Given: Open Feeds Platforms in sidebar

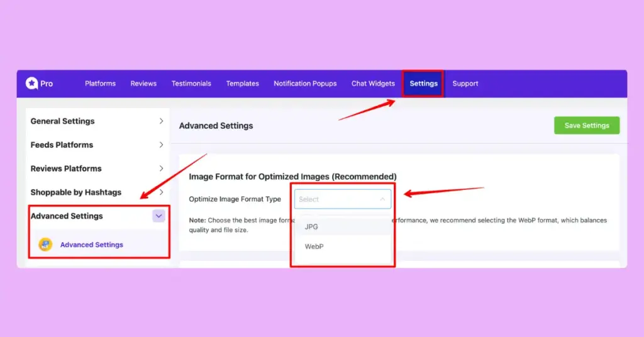Looking at the screenshot, I should [x=62, y=145].
